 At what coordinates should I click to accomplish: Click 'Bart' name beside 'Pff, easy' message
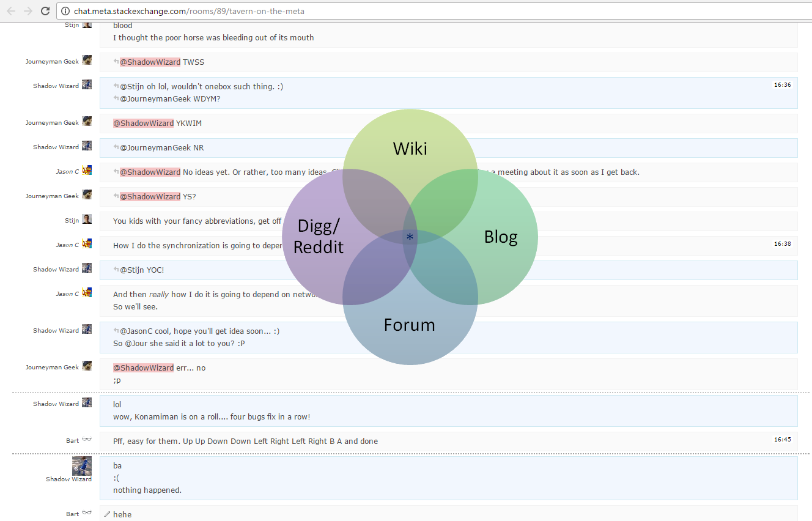pos(73,441)
